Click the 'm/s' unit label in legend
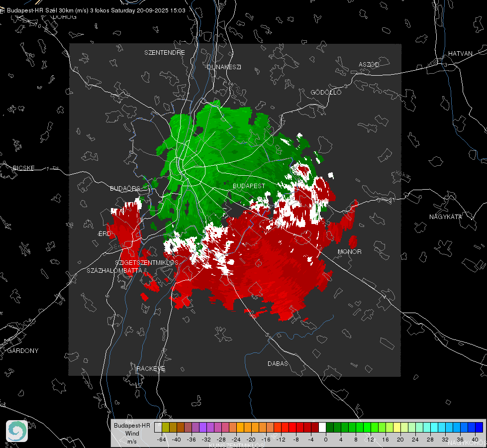 click(132, 441)
